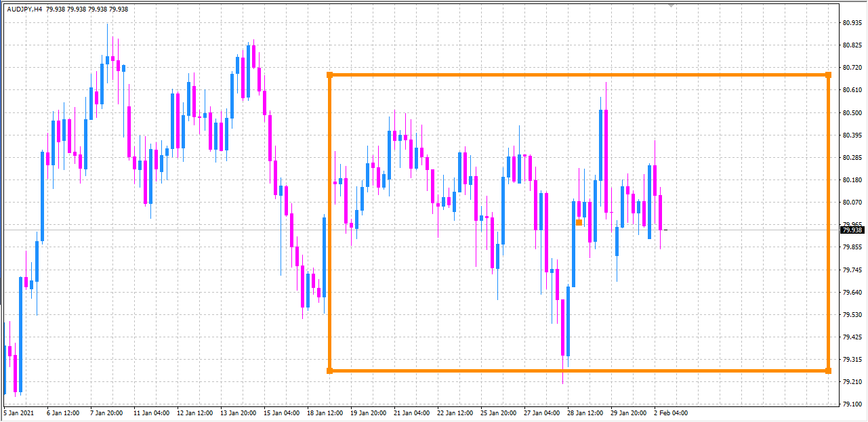Click the 80.610 price scale label
This screenshot has height=422, width=868.
coord(852,90)
